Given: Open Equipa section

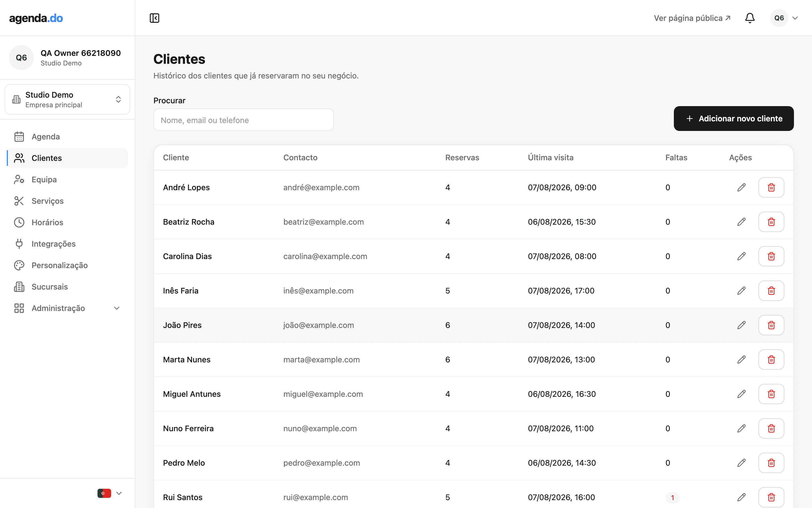Looking at the screenshot, I should pos(67,179).
